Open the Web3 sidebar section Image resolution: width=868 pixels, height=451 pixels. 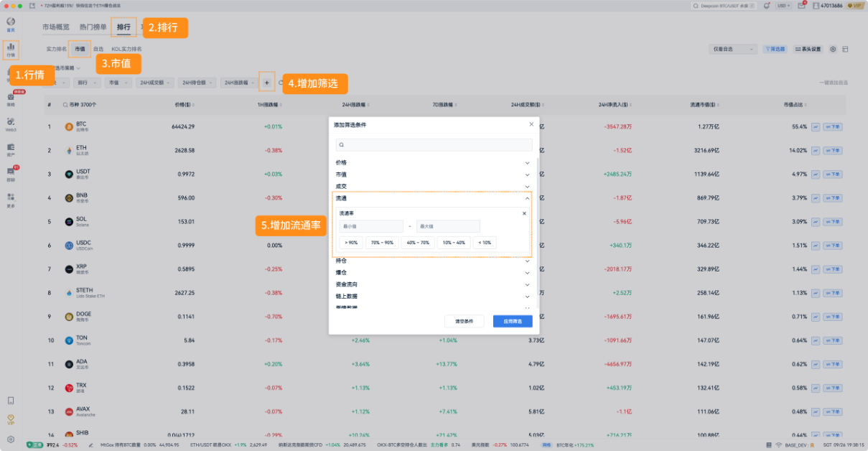pos(11,124)
